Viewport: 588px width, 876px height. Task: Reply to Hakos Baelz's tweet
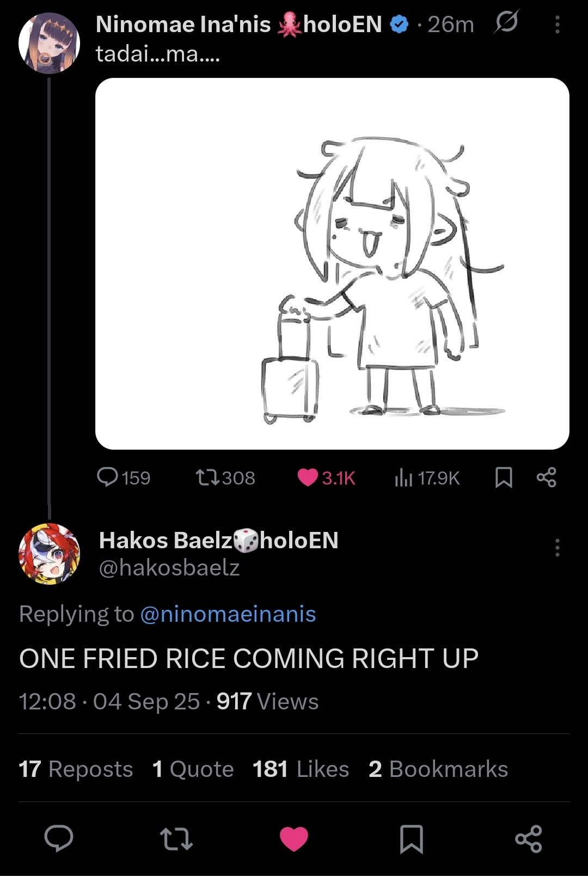59,838
